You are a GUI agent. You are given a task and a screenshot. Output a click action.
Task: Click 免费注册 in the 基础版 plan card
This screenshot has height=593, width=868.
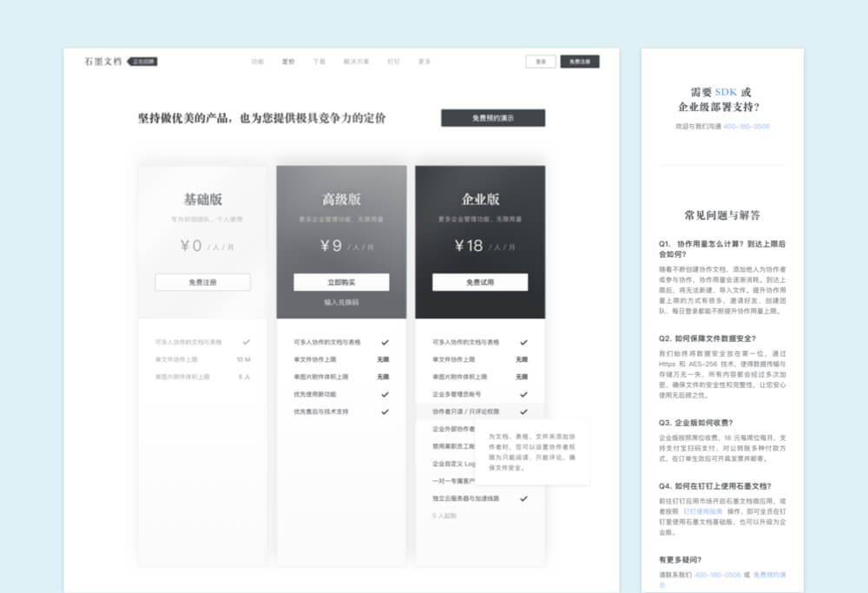(x=202, y=282)
